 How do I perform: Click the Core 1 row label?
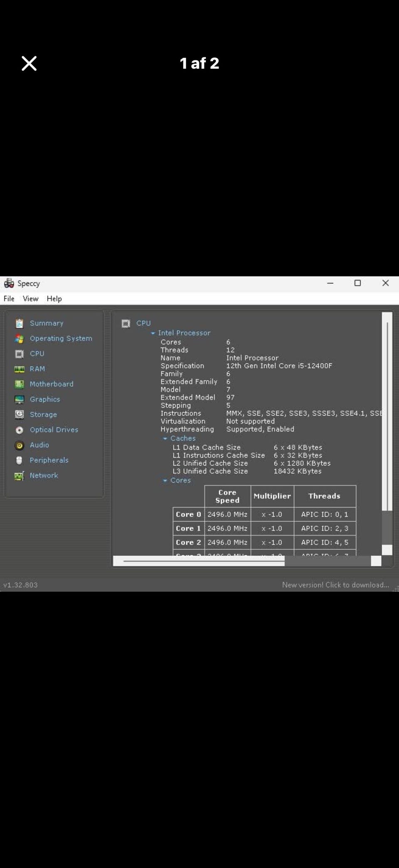click(188, 528)
